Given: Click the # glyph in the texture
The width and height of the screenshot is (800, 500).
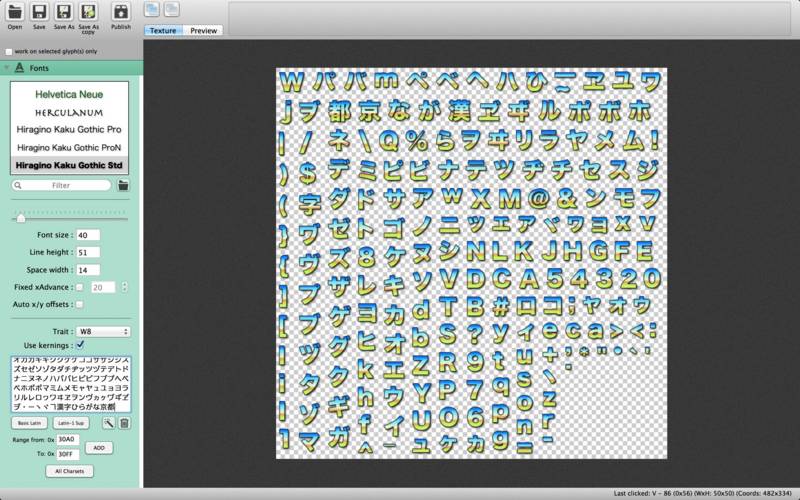Looking at the screenshot, I should (501, 307).
